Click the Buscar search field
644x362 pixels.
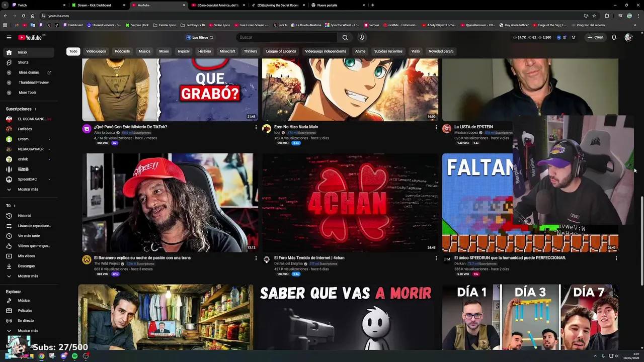pos(287,37)
